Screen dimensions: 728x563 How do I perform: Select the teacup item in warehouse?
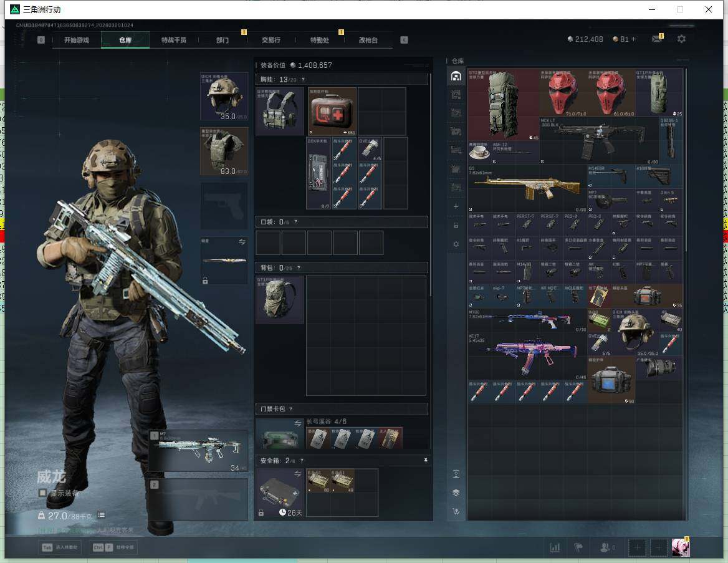(479, 152)
